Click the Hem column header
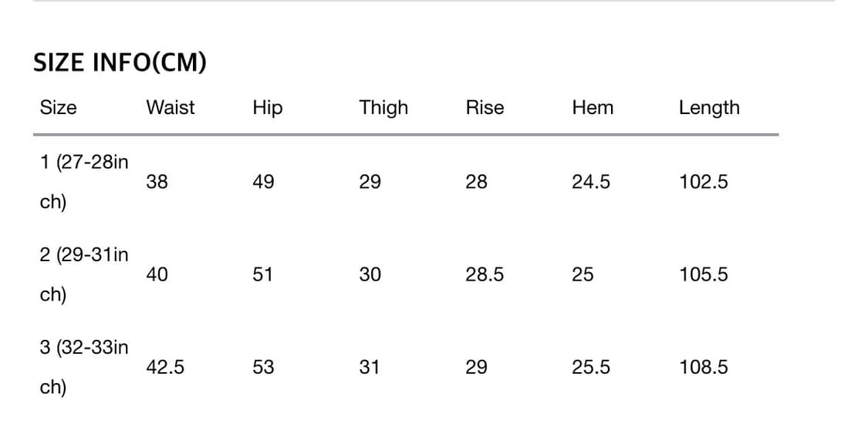 tap(593, 107)
